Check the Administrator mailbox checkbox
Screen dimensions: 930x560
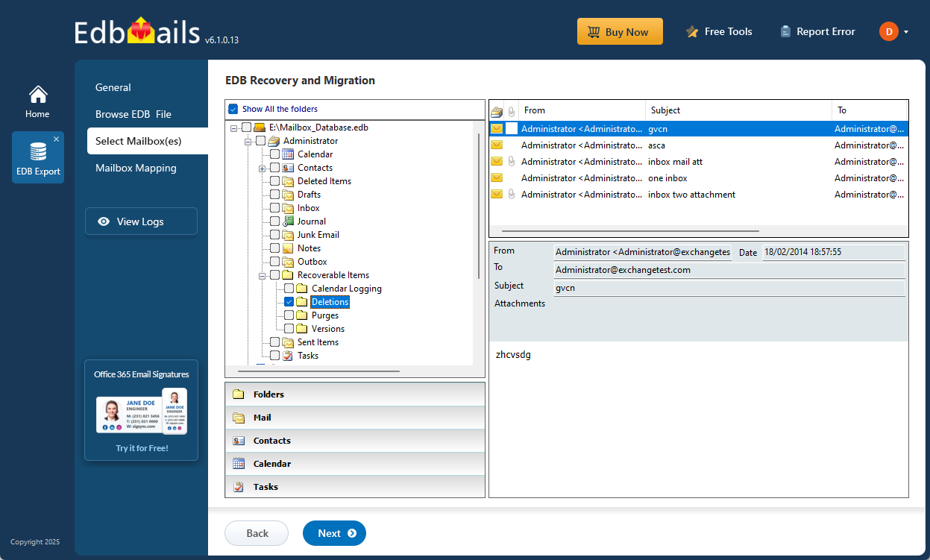tap(260, 141)
